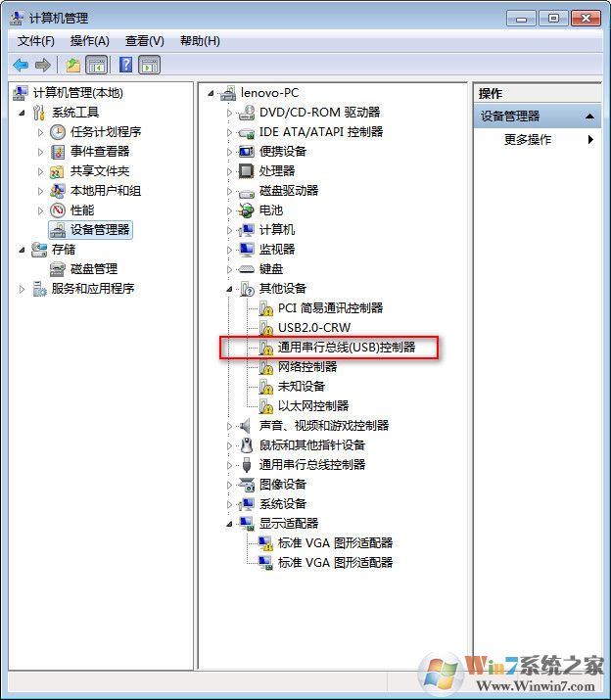Click the Forward arrow toolbar icon

[x=43, y=66]
